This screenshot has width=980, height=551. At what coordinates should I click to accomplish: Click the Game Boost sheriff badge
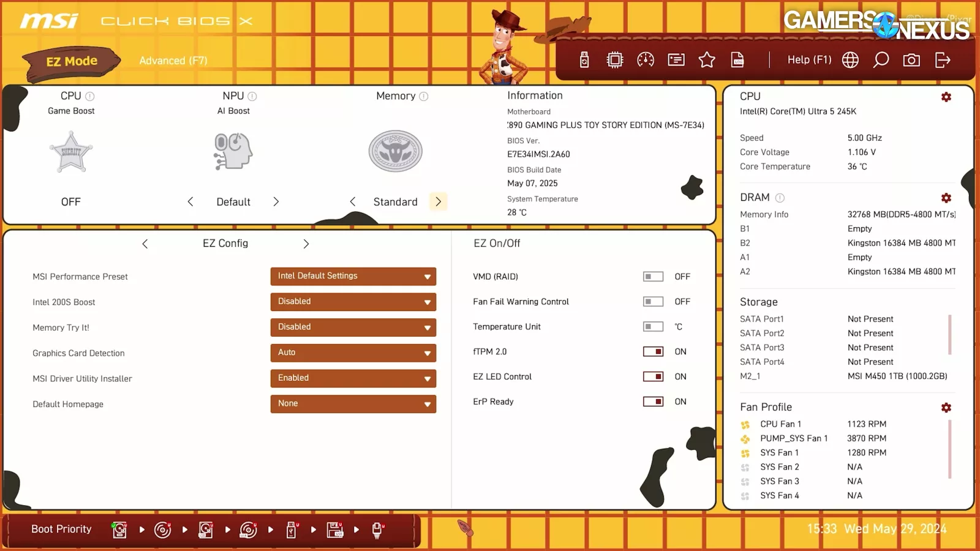(x=71, y=152)
